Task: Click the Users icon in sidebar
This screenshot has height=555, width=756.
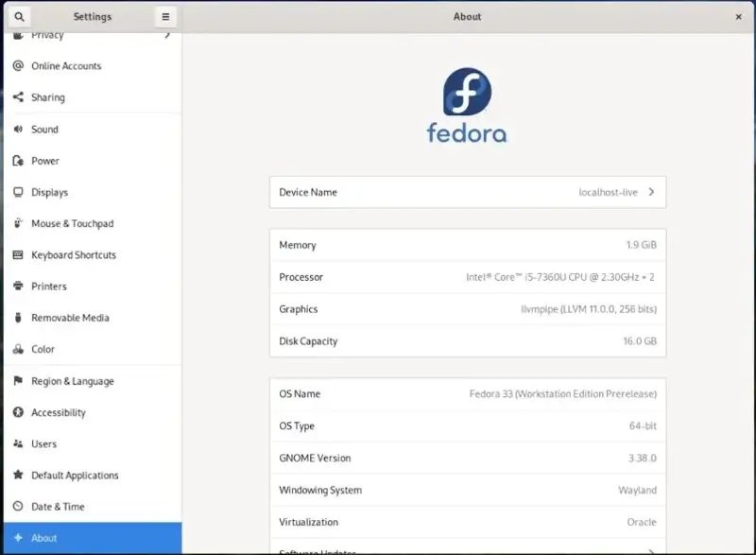Action: 18,443
